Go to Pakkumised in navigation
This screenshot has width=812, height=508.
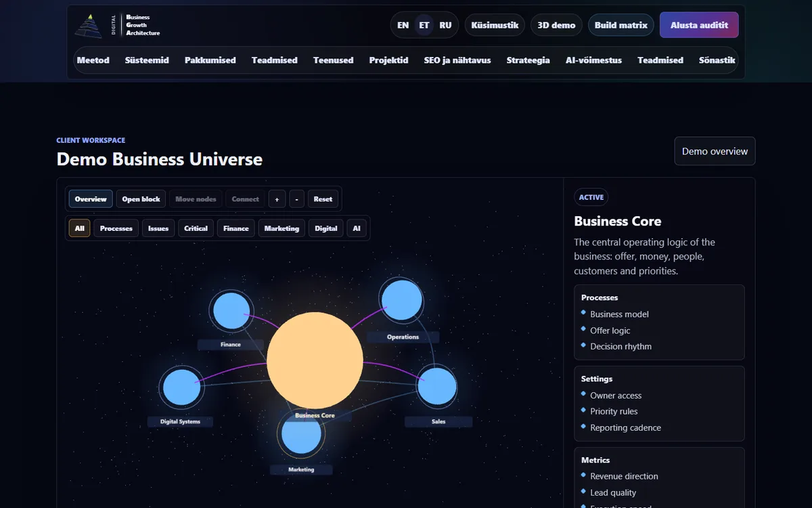coord(210,60)
